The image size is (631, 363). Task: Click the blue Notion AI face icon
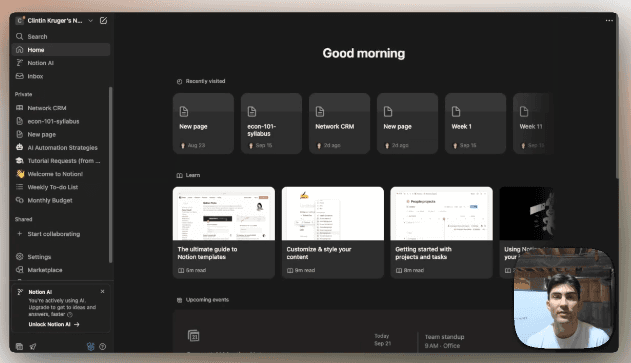click(91, 346)
